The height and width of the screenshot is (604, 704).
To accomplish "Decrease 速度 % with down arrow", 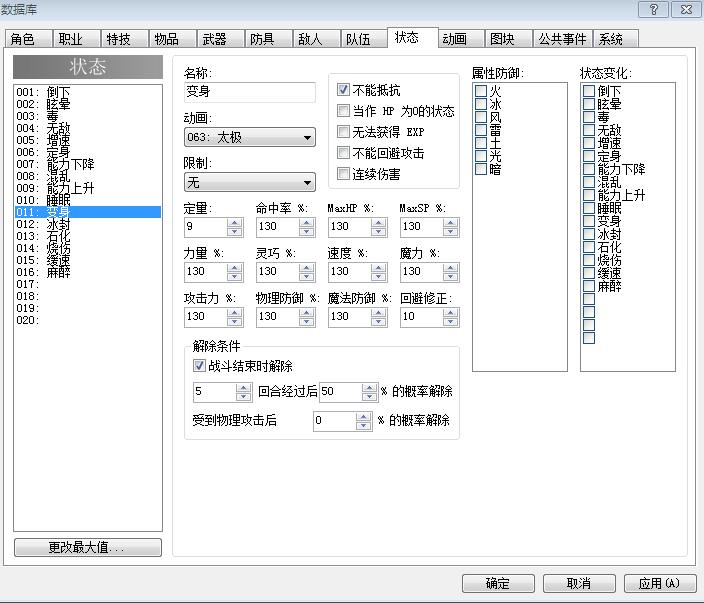I will pyautogui.click(x=378, y=277).
